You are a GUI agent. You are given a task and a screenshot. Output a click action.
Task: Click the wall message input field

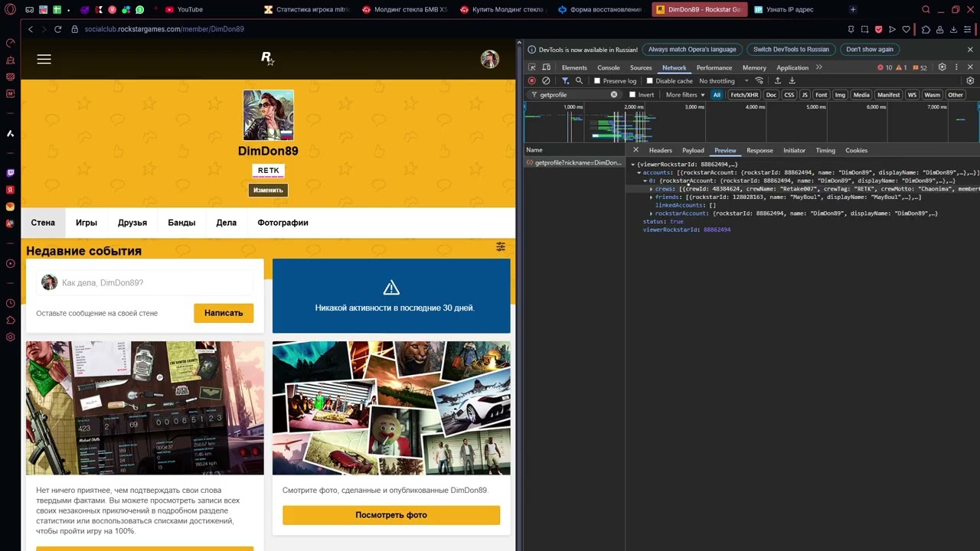click(145, 282)
